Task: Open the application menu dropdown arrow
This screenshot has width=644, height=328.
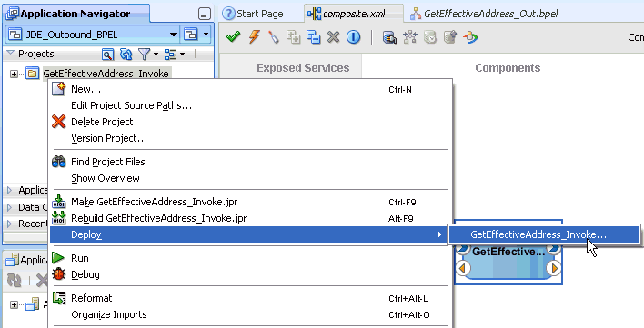Action: (206, 35)
